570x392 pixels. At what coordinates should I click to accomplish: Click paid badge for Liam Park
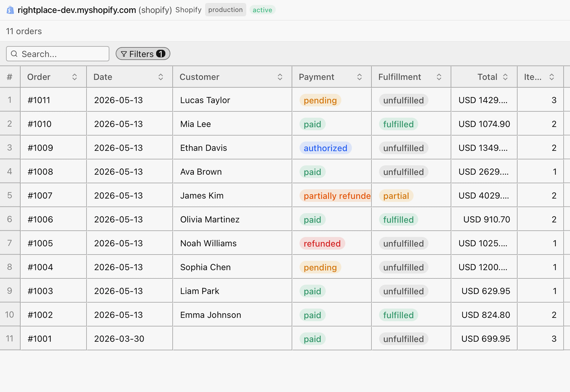click(312, 291)
